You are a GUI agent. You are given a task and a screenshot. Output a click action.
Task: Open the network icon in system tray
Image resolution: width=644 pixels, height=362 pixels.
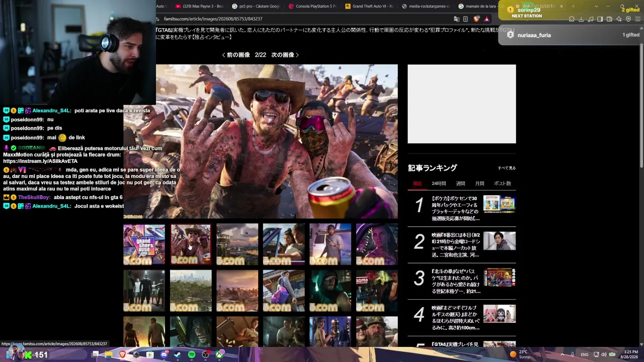click(x=596, y=354)
